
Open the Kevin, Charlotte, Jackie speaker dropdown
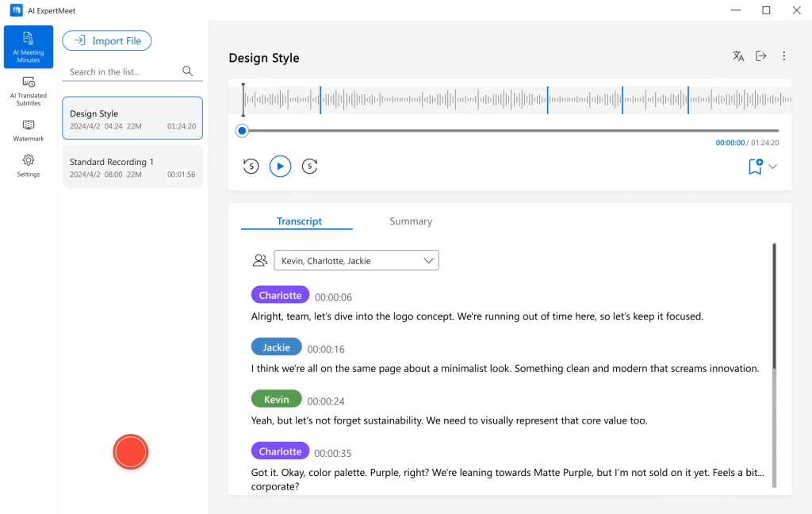point(356,260)
